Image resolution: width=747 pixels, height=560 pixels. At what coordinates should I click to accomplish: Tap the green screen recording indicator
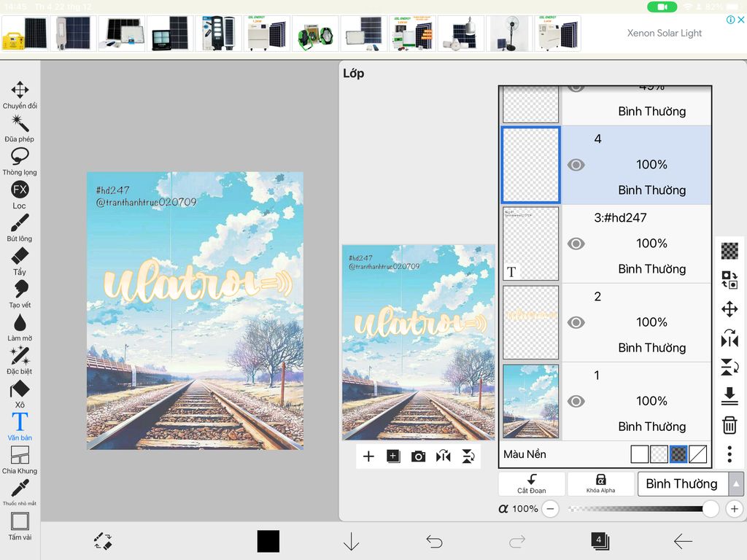coord(662,7)
